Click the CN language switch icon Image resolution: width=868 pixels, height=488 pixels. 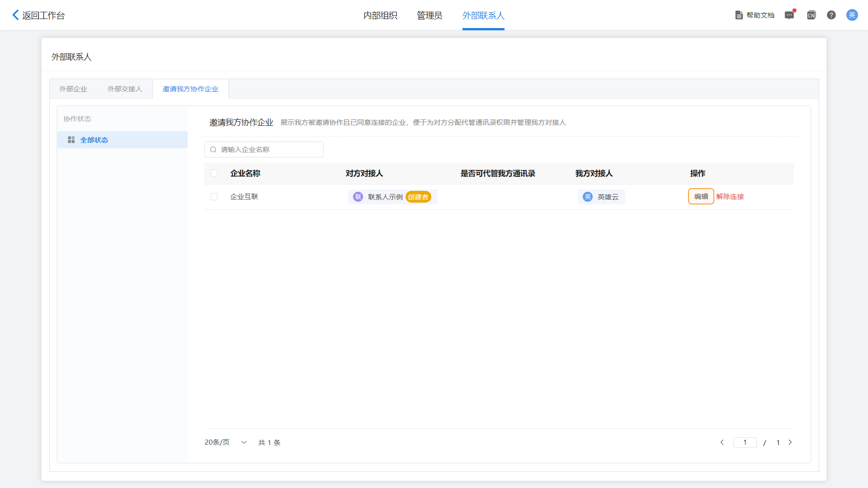click(811, 15)
